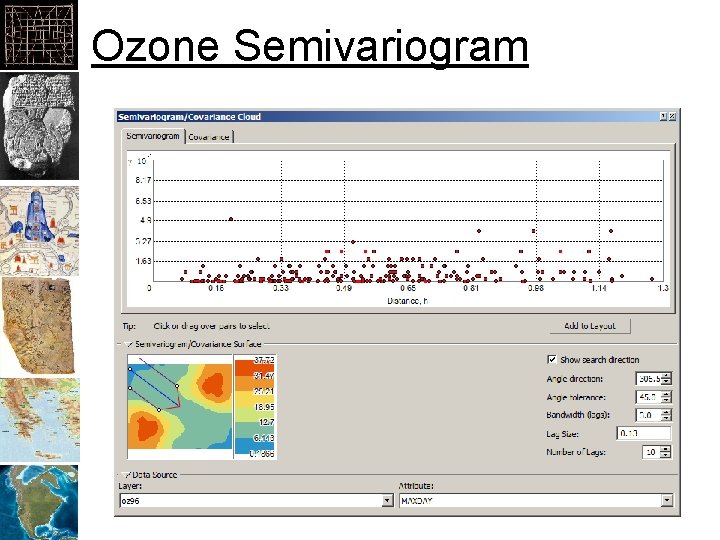Open the Layer dropdown showing oz96

[x=388, y=501]
